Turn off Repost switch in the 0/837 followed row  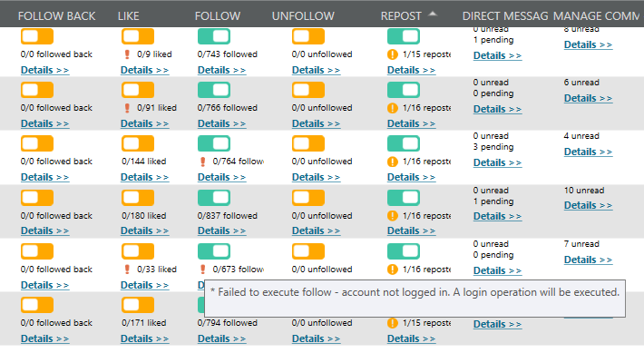[x=404, y=198]
